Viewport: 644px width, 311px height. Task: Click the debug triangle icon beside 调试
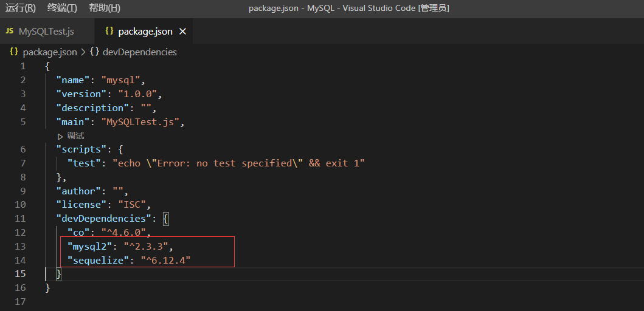[x=61, y=136]
